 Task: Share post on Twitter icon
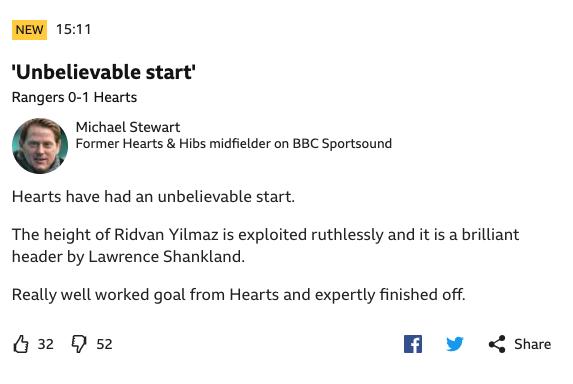pyautogui.click(x=455, y=344)
